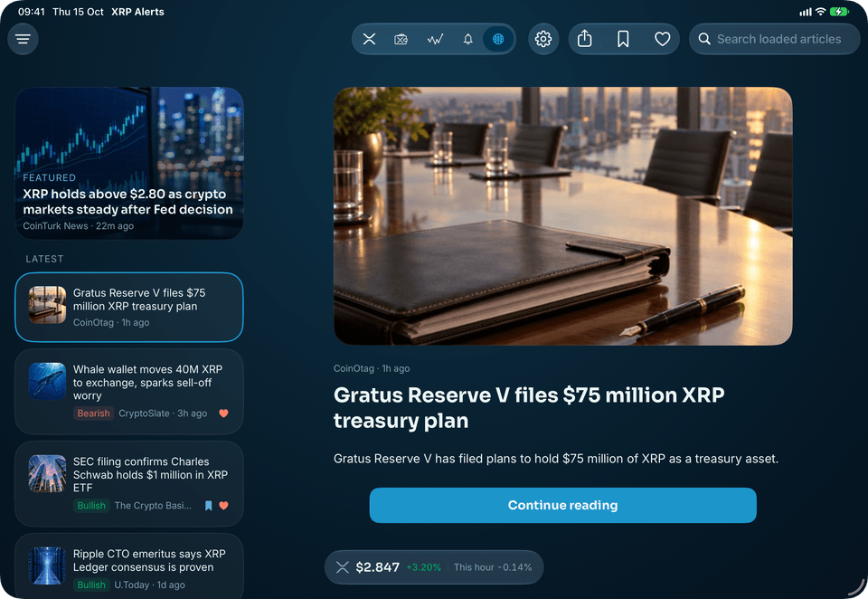Share the current article
Image resolution: width=868 pixels, height=599 pixels.
pyautogui.click(x=585, y=39)
